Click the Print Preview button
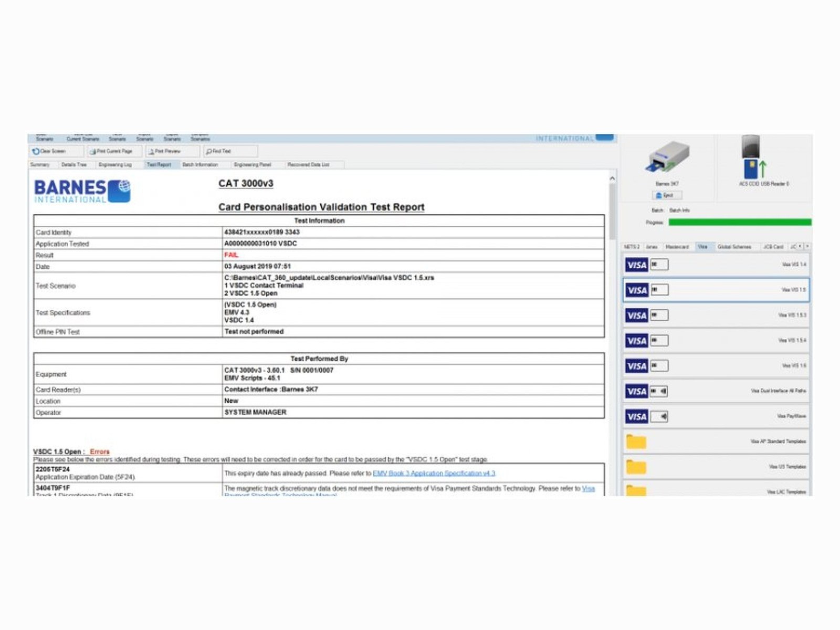The image size is (840, 630). (x=173, y=151)
